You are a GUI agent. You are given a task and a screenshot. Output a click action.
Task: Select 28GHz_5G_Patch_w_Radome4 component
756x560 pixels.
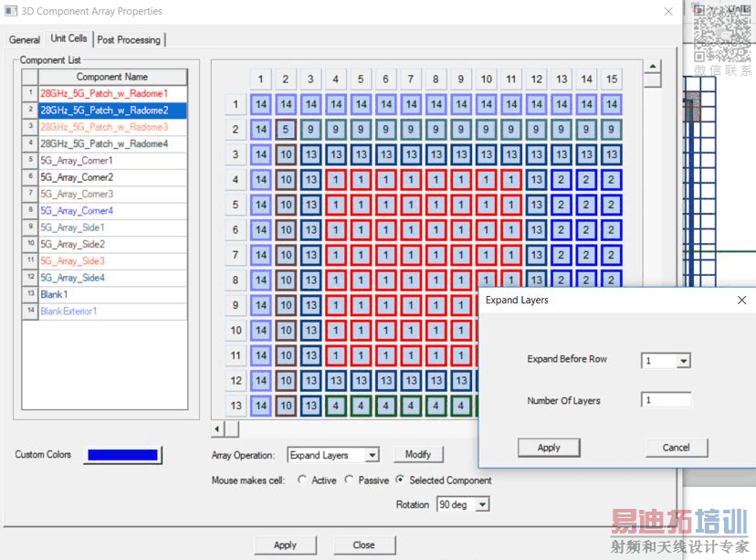[x=112, y=143]
